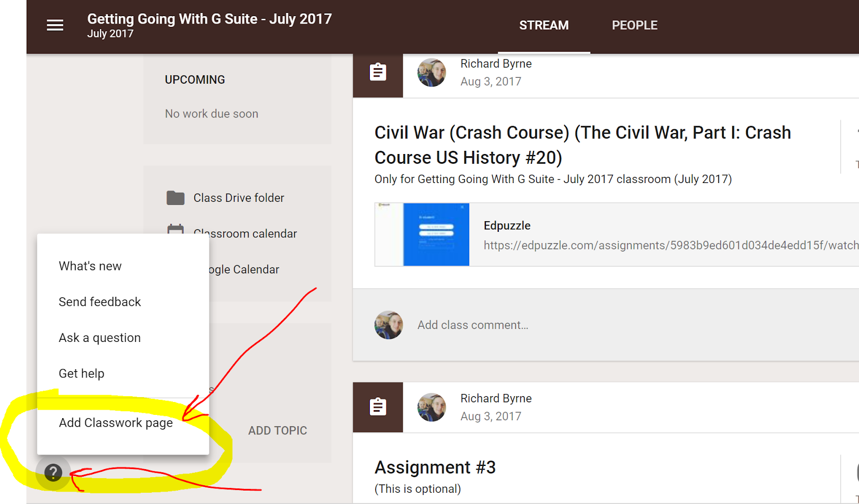
Task: Click the help question mark icon
Action: point(53,473)
